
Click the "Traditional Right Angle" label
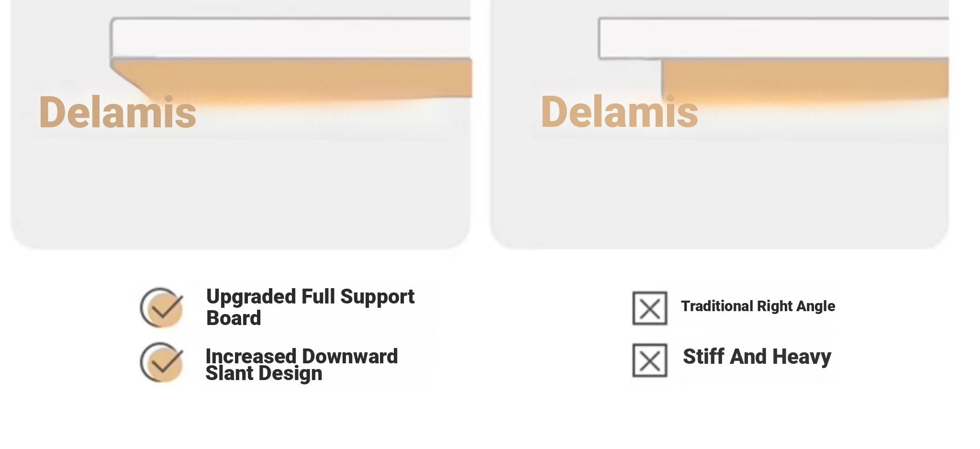(x=758, y=306)
